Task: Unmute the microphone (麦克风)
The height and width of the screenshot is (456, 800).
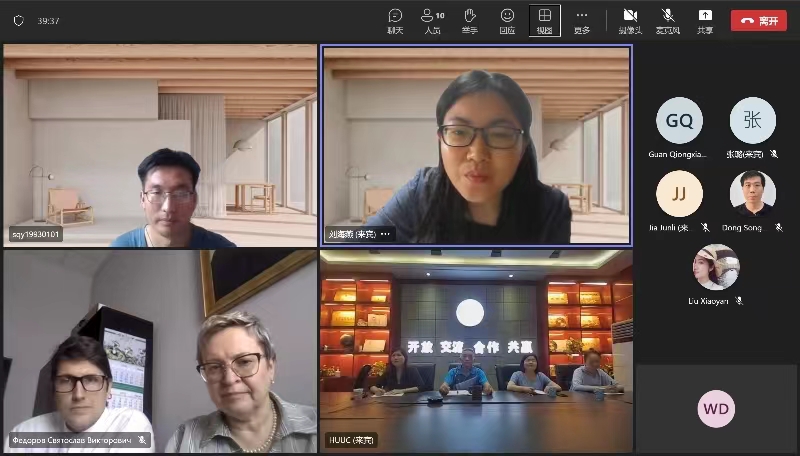Action: tap(667, 19)
